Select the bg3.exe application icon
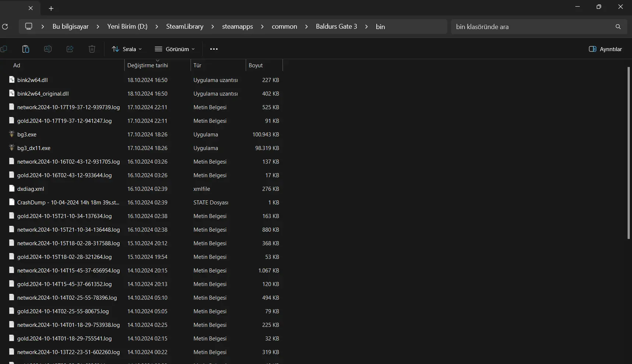Viewport: 632px width, 364px height. click(12, 134)
